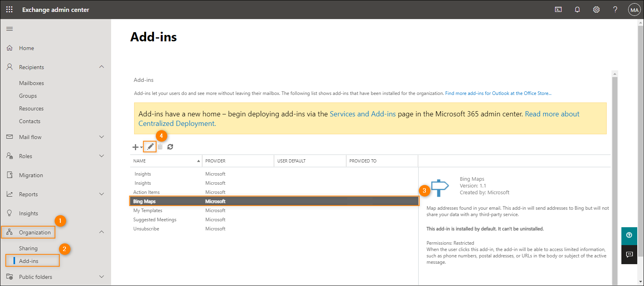Select Add-ins under Organization
The height and width of the screenshot is (286, 644).
pyautogui.click(x=29, y=261)
